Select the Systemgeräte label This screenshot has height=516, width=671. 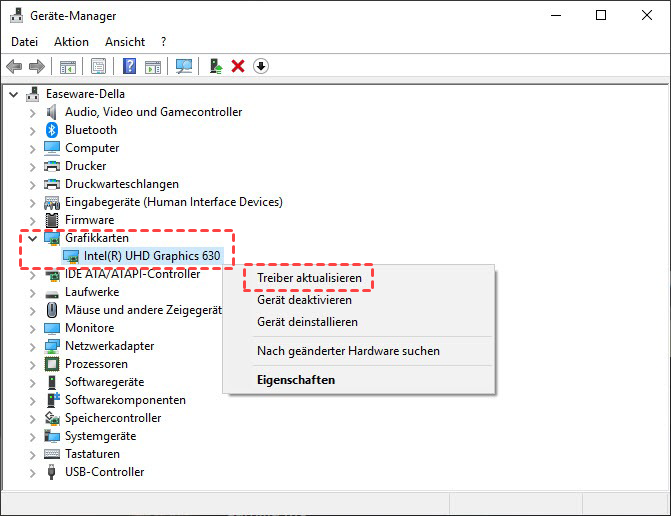pos(101,436)
